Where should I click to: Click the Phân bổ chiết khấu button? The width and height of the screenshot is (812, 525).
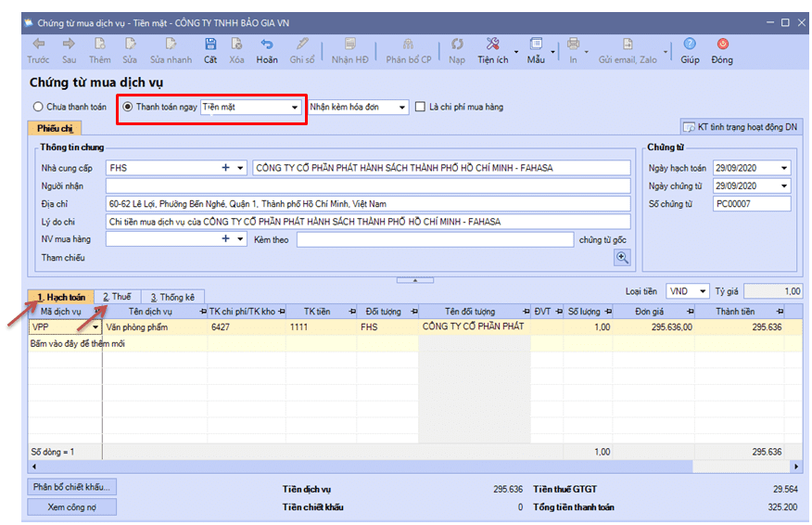click(71, 487)
